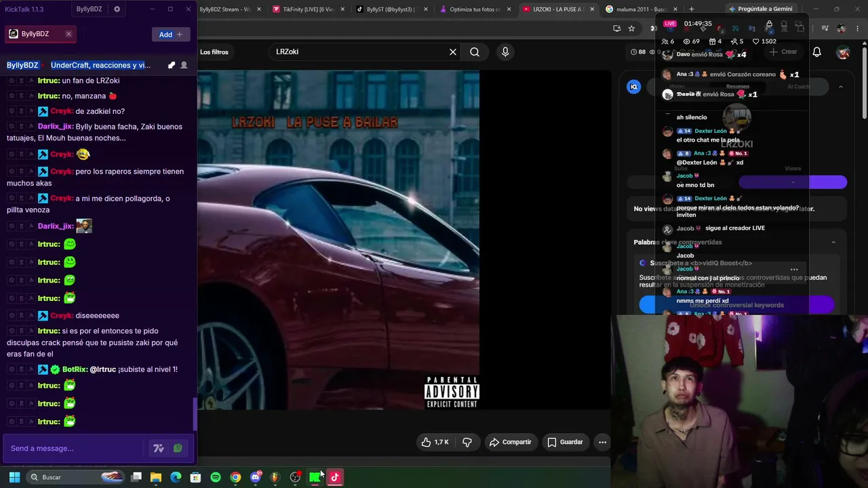Open the UnderCraft stream title in KickTalk
Screen dimensions: 868x488
(x=100, y=65)
